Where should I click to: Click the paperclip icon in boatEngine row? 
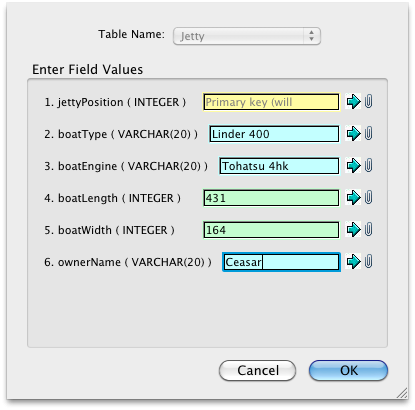[368, 165]
